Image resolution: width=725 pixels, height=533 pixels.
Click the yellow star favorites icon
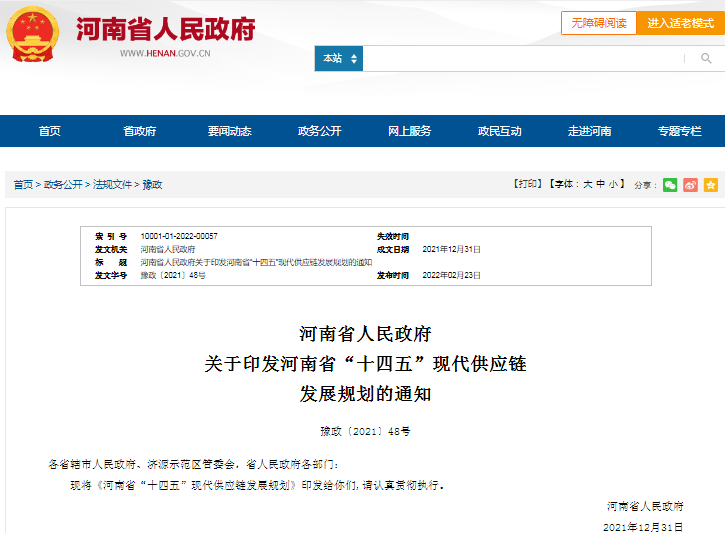(x=710, y=185)
